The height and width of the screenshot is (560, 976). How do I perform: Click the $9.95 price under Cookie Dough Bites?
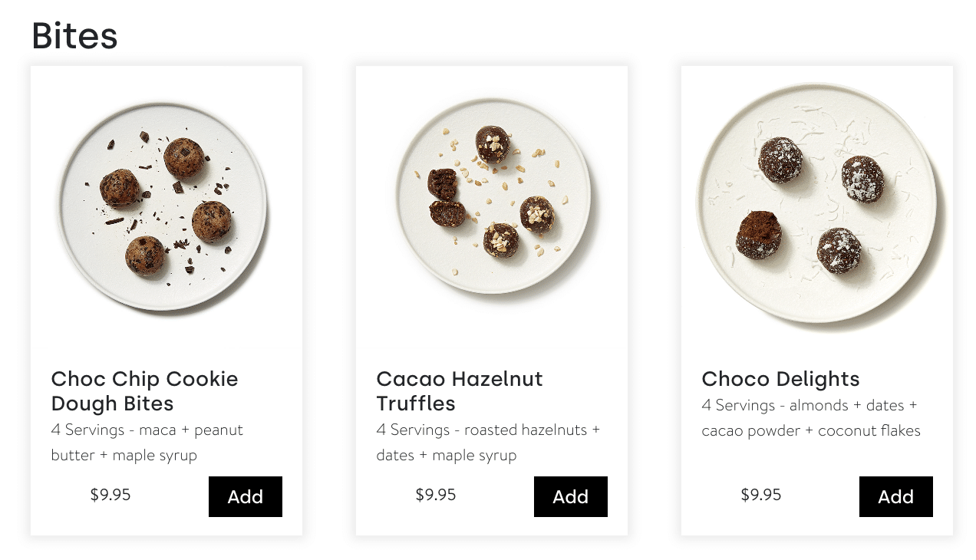tap(110, 495)
